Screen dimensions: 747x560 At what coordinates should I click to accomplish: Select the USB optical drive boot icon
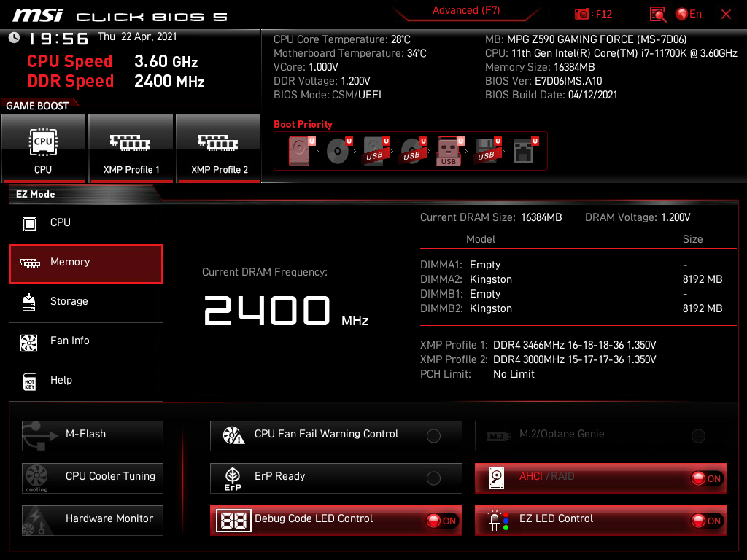click(413, 151)
